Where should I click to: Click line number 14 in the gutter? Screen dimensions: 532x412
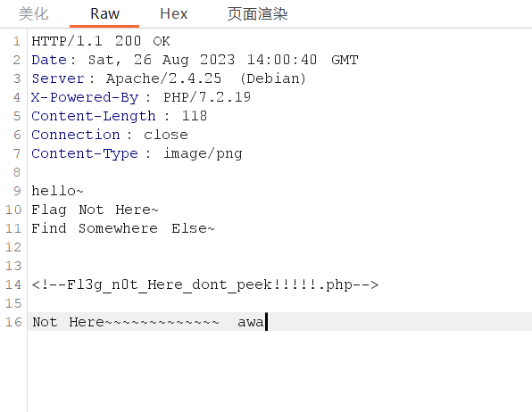coord(13,284)
